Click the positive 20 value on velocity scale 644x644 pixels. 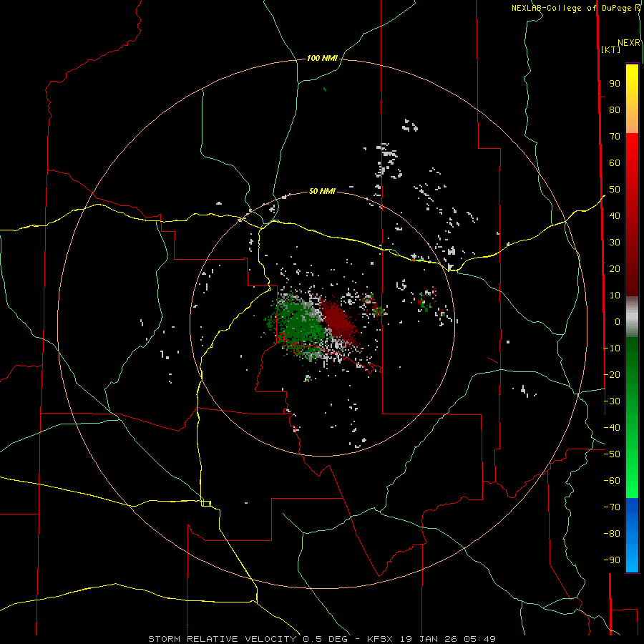pyautogui.click(x=615, y=269)
